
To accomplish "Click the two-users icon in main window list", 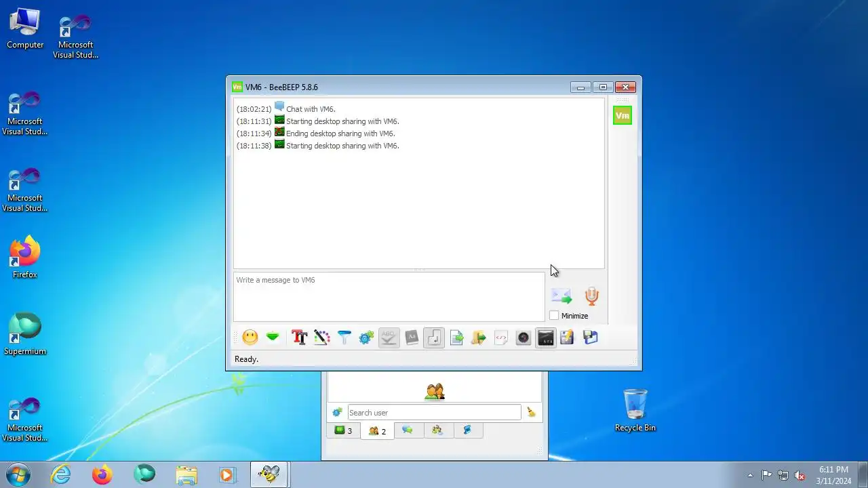I will [x=435, y=391].
